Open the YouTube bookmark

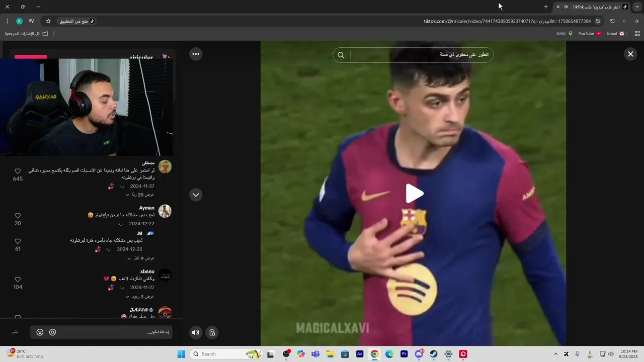coord(589,34)
